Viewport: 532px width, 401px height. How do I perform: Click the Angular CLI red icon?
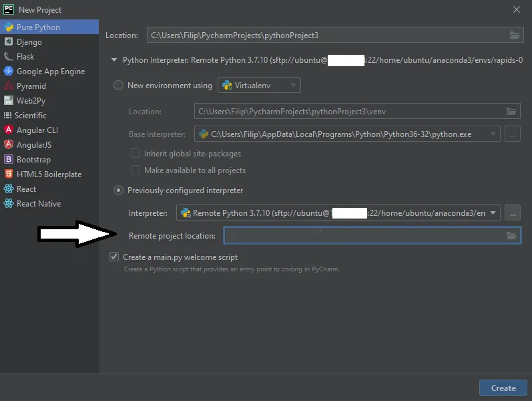coord(9,130)
